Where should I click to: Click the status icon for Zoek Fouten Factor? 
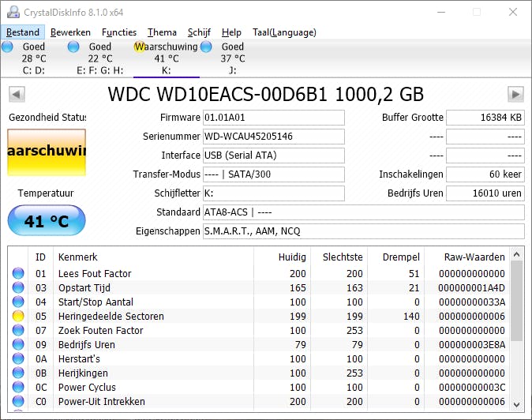(18, 331)
